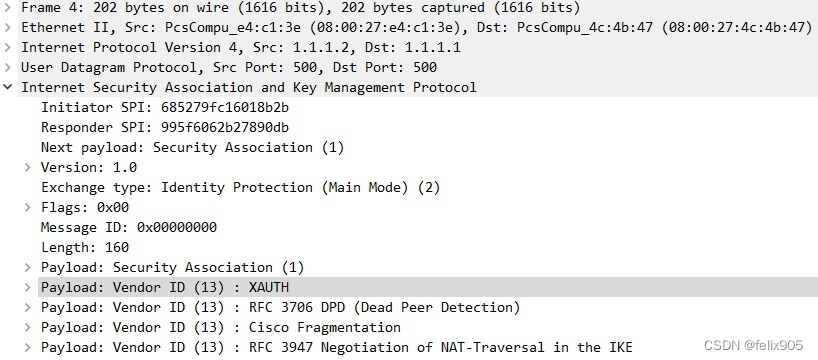This screenshot has height=360, width=818.
Task: Expand the RFC 3706 DPD payload
Action: click(x=28, y=307)
